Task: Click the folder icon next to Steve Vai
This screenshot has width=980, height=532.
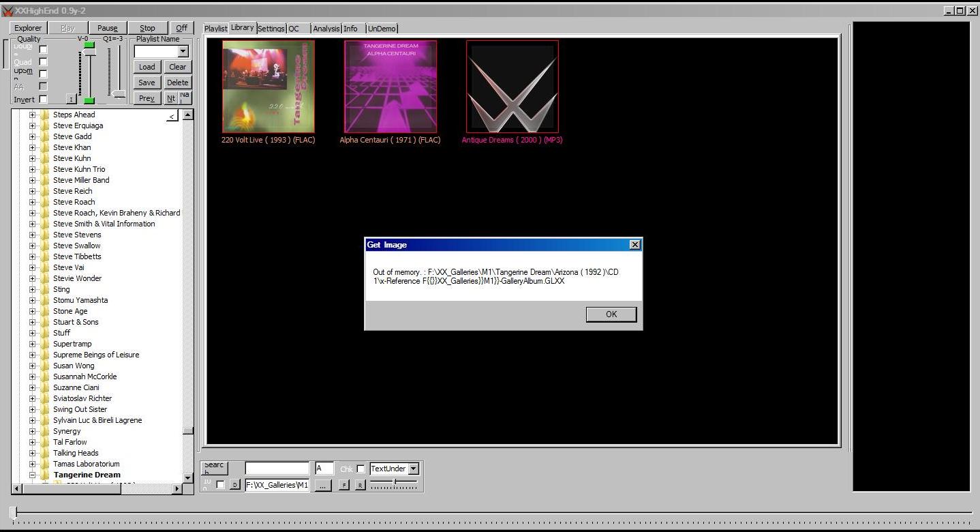Action: point(45,267)
